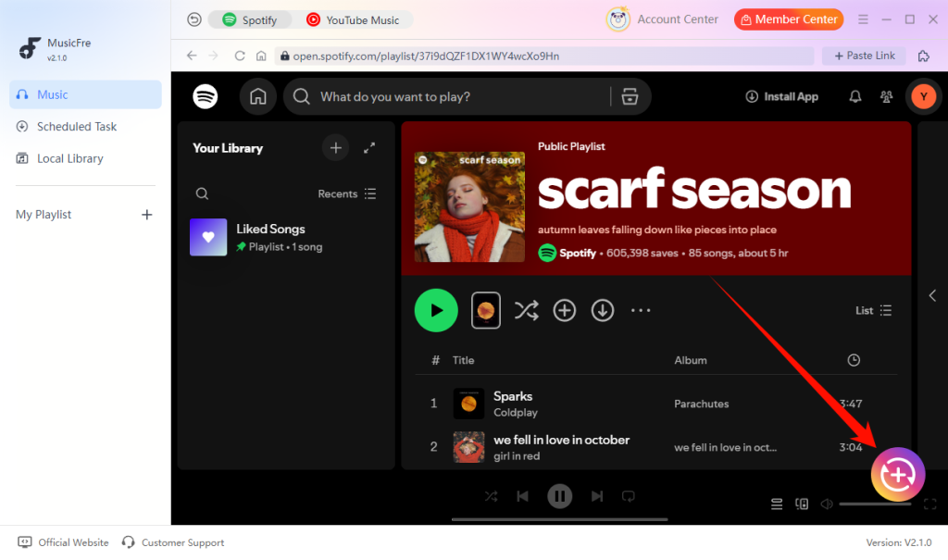Pause playback in the player bar
The height and width of the screenshot is (560, 948).
pyautogui.click(x=559, y=496)
